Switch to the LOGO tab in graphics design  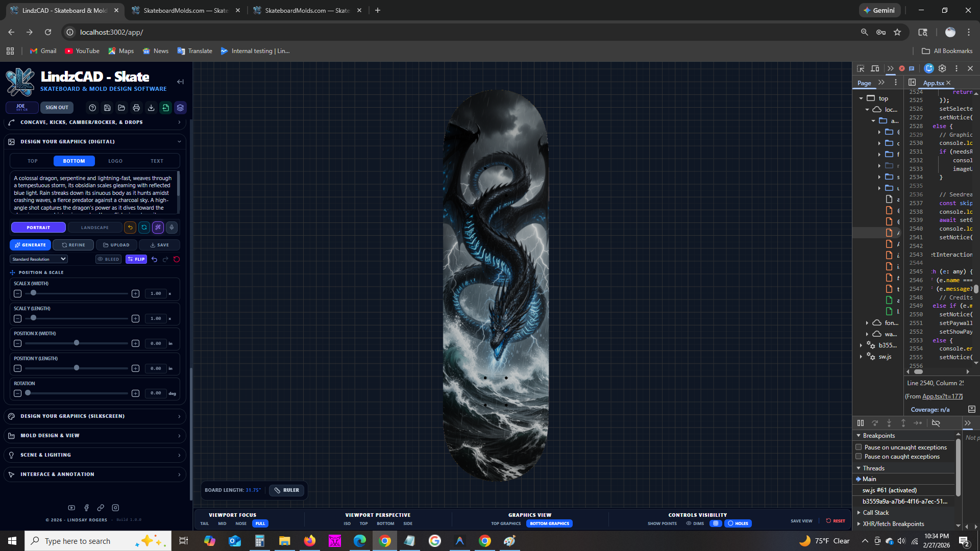tap(115, 161)
